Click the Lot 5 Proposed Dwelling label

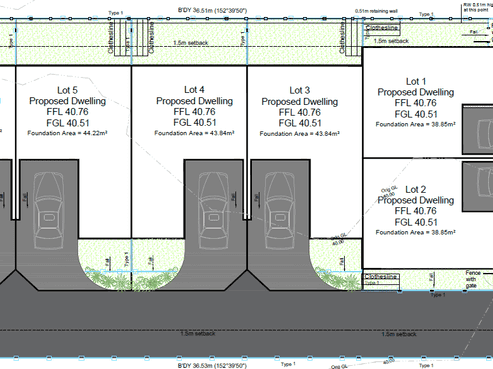click(68, 101)
